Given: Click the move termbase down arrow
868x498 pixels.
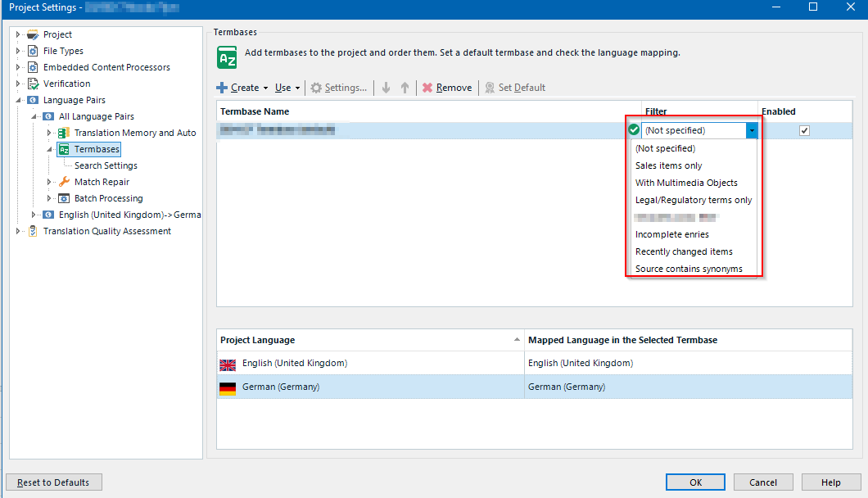Looking at the screenshot, I should click(385, 88).
